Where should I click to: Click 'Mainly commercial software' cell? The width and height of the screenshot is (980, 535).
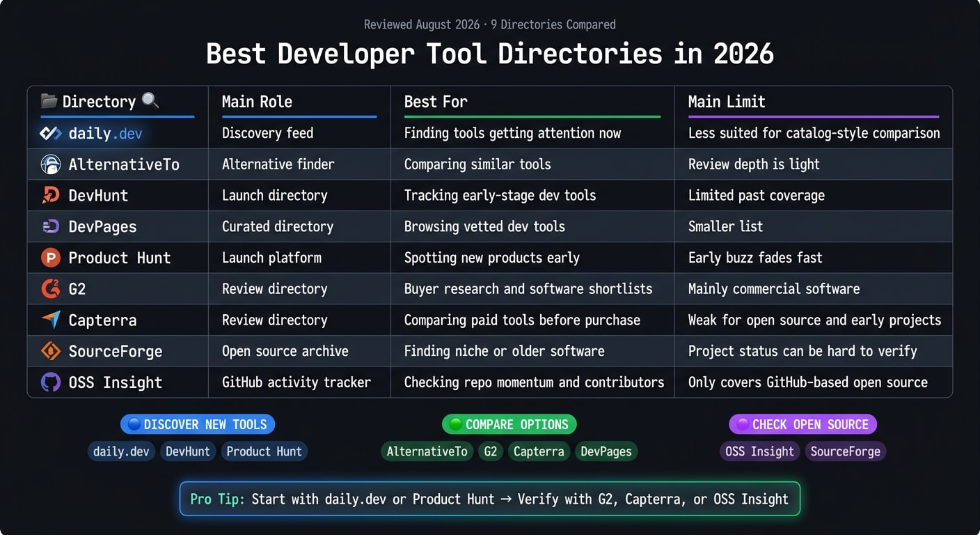[774, 289]
